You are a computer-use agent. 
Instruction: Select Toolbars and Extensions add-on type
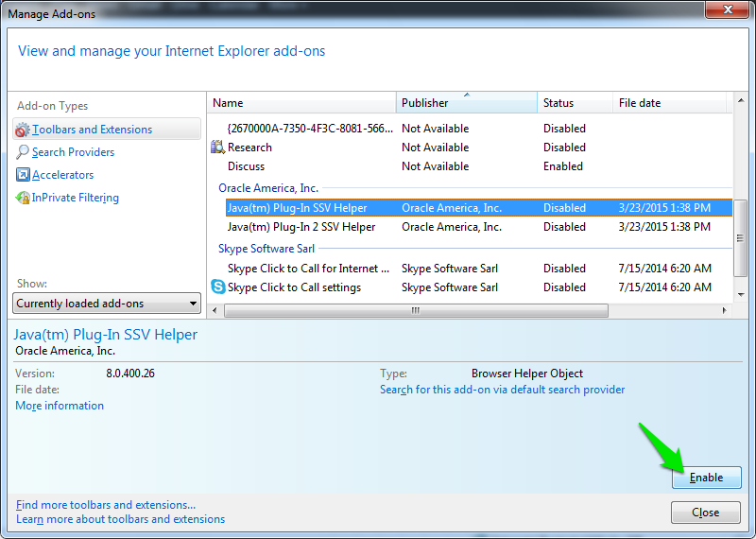107,130
